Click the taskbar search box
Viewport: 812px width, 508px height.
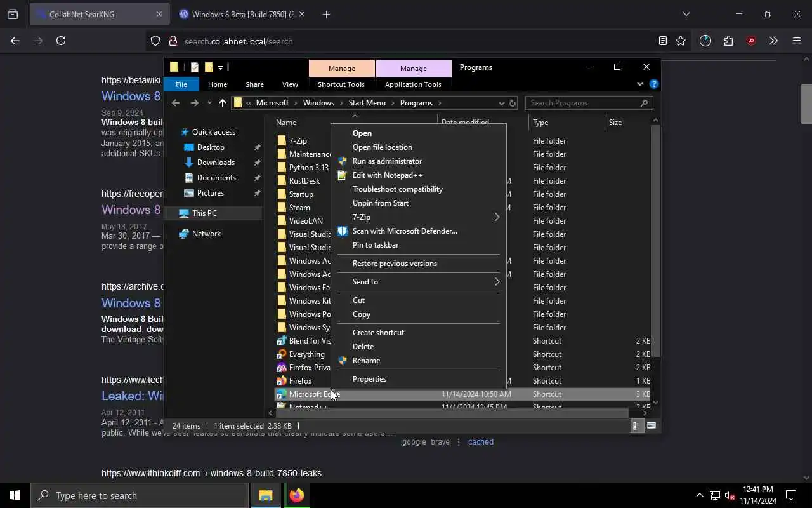point(140,495)
